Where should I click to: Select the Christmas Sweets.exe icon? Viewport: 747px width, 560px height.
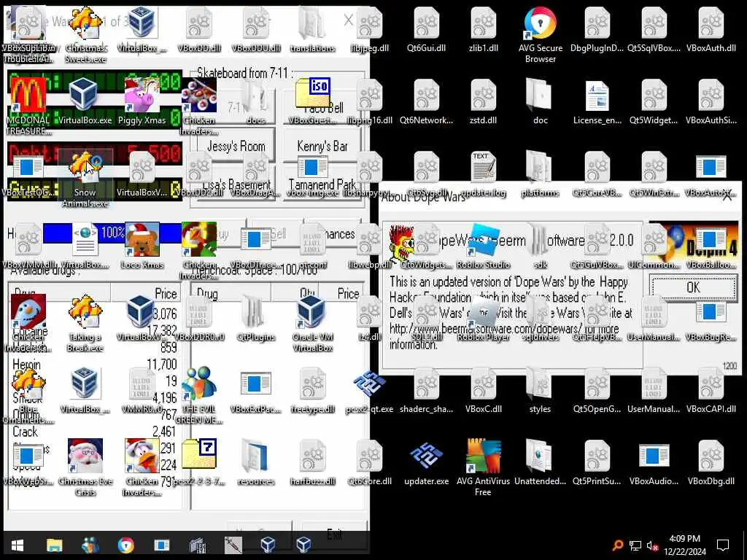tap(85, 34)
